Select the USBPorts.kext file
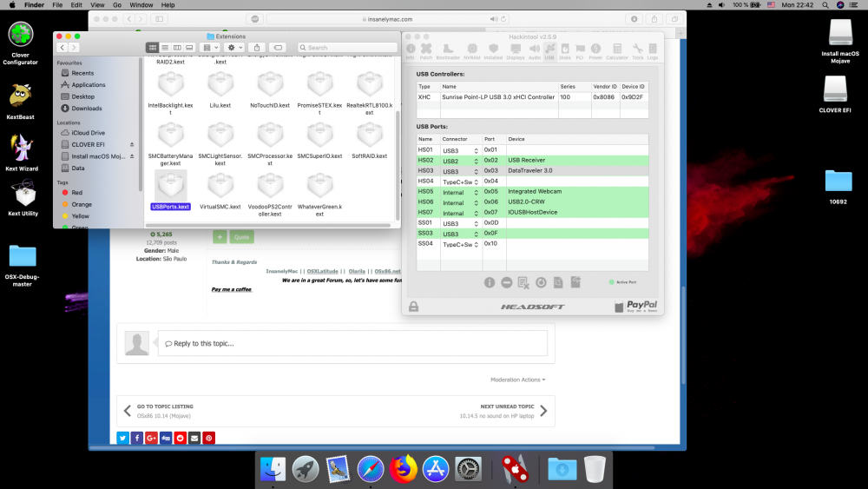 (170, 191)
